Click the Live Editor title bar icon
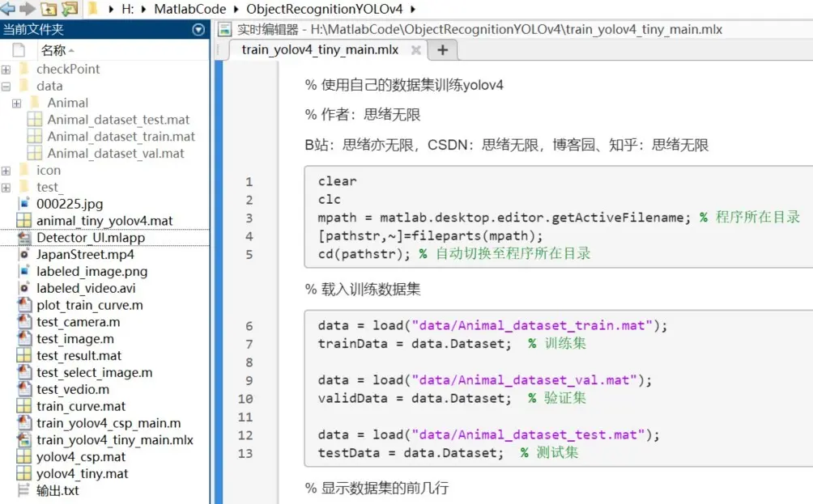 click(x=224, y=29)
